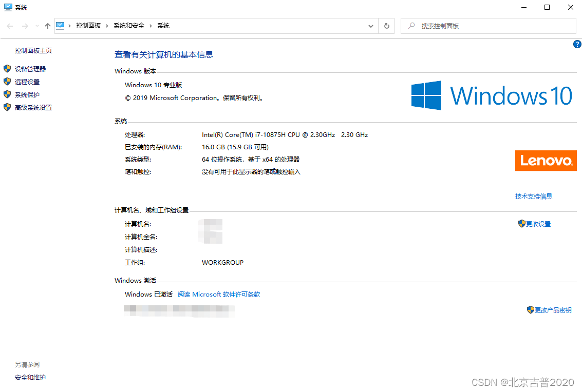582x392 pixels.
Task: Expand the chevron after the computer icon
Action: click(x=69, y=26)
